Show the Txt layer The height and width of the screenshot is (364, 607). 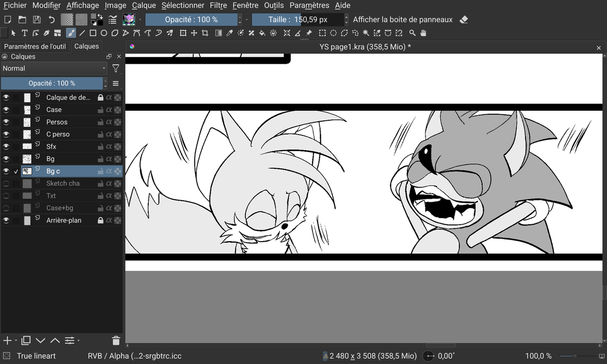pos(6,196)
